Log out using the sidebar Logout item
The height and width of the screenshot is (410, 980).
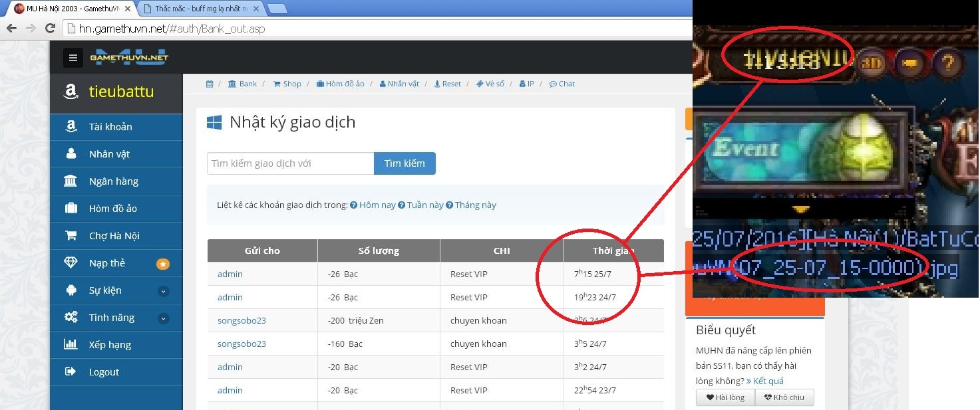116,372
